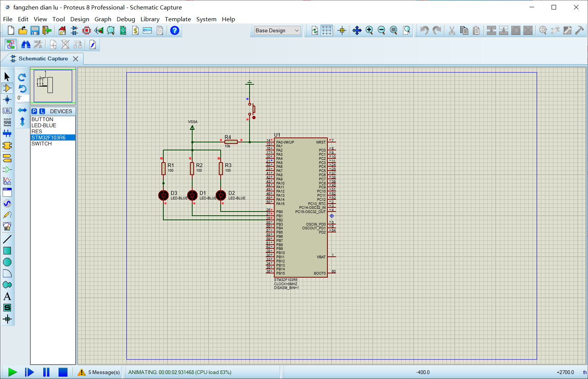Select the Component mode tool
Viewport: 588px width, 379px height.
coord(7,88)
